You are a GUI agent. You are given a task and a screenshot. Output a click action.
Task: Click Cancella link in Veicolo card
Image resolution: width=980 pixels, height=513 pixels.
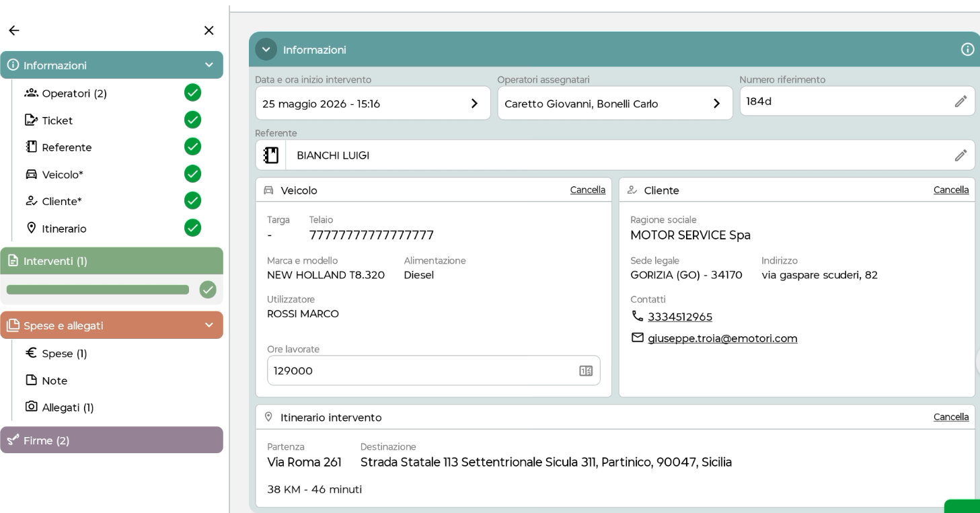(x=588, y=190)
